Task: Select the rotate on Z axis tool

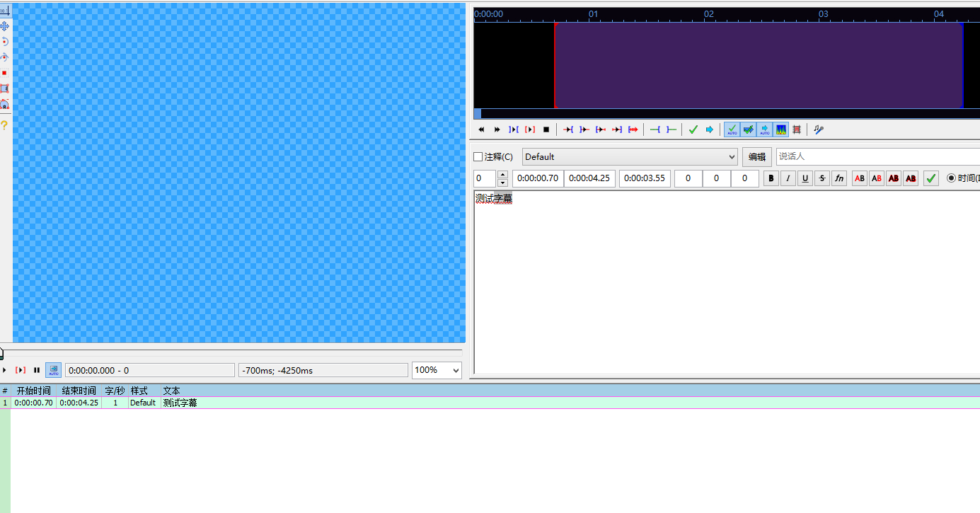Action: 5,42
